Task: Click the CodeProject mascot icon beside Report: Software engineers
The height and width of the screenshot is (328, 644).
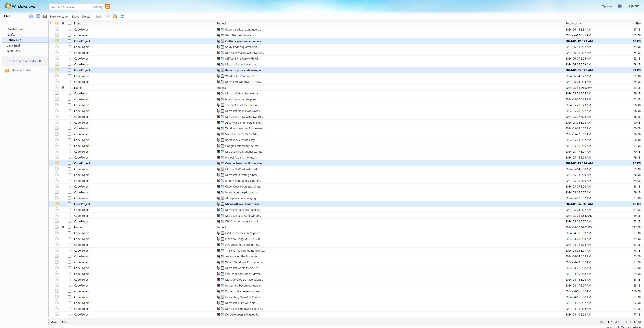Action: [218, 30]
